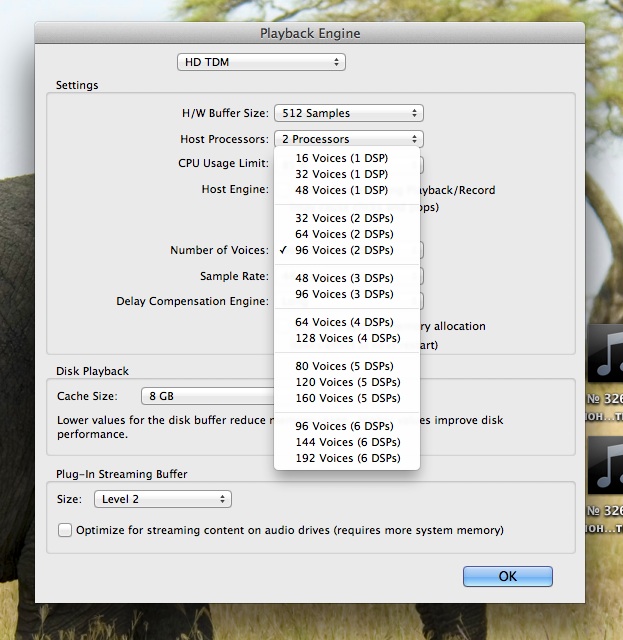Select 48 Voices (1 DSP)
The height and width of the screenshot is (640, 623).
click(347, 190)
